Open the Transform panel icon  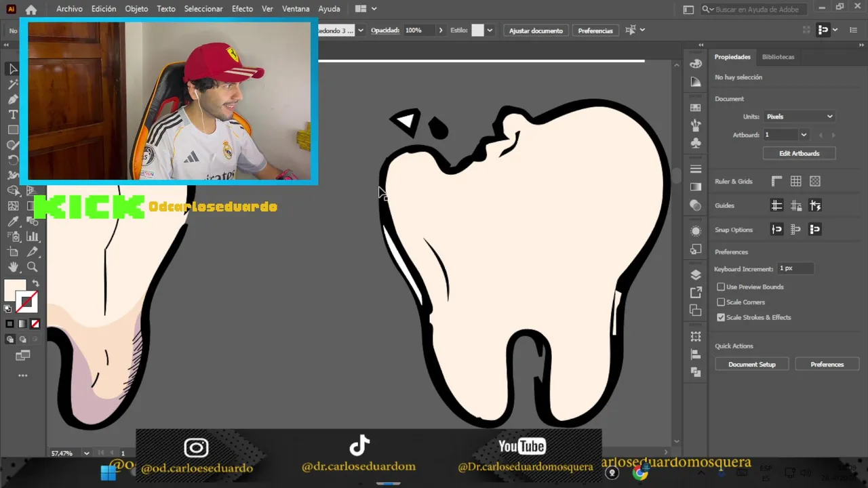(x=696, y=337)
